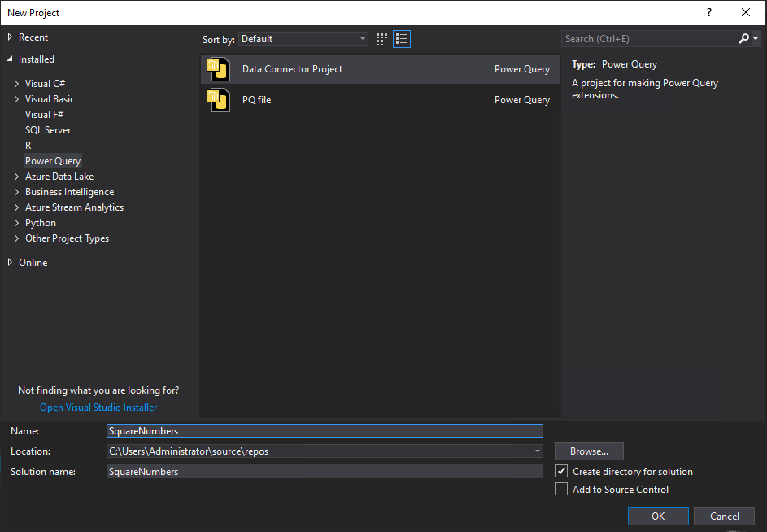The image size is (767, 532).
Task: Open Visual Studio Installer link
Action: (98, 408)
